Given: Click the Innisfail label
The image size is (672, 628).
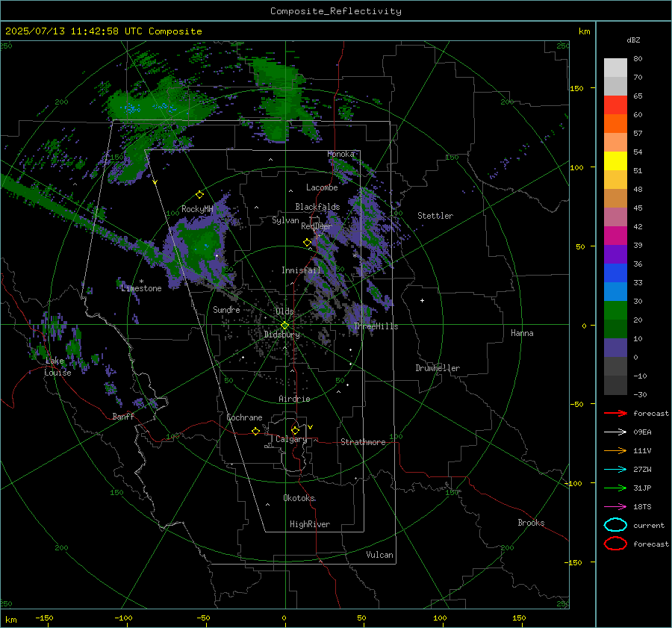Looking at the screenshot, I should (301, 270).
